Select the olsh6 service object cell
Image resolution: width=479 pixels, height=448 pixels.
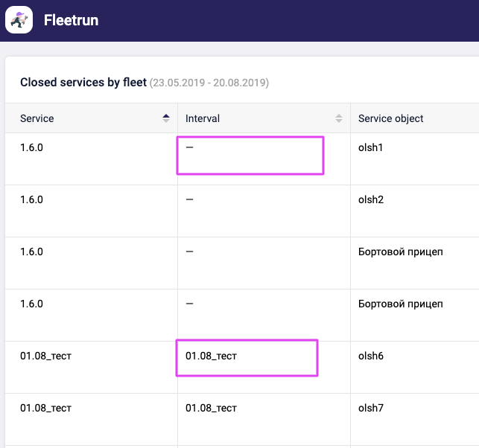coord(371,356)
